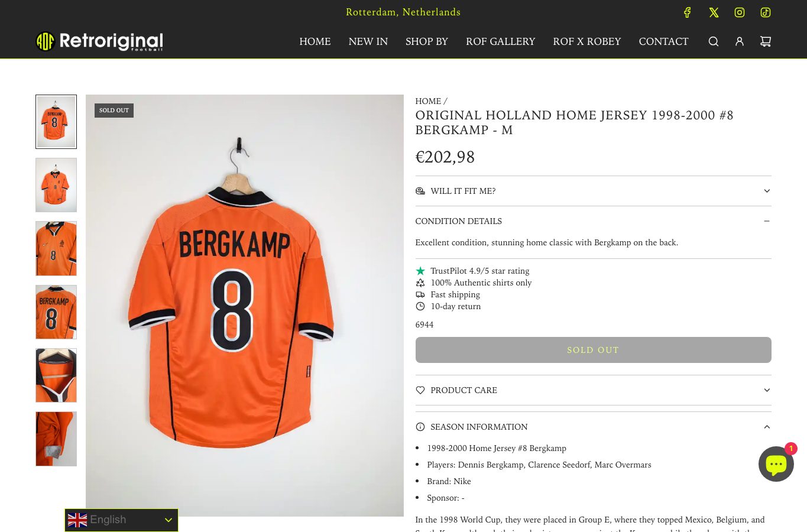Select the collar close-up thumbnail
Viewport: 807px width, 532px height.
coord(56,375)
